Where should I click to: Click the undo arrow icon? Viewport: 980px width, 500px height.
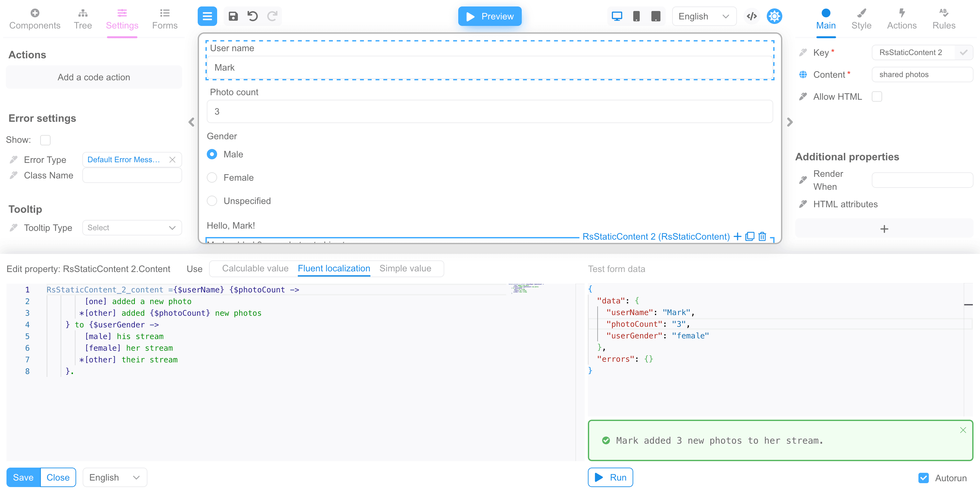click(252, 16)
